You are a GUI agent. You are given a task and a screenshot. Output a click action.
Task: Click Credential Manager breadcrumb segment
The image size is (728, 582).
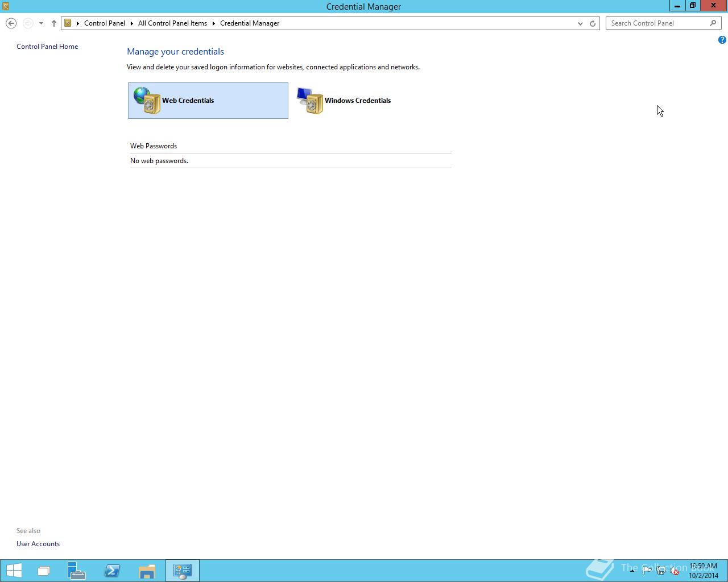pos(250,23)
